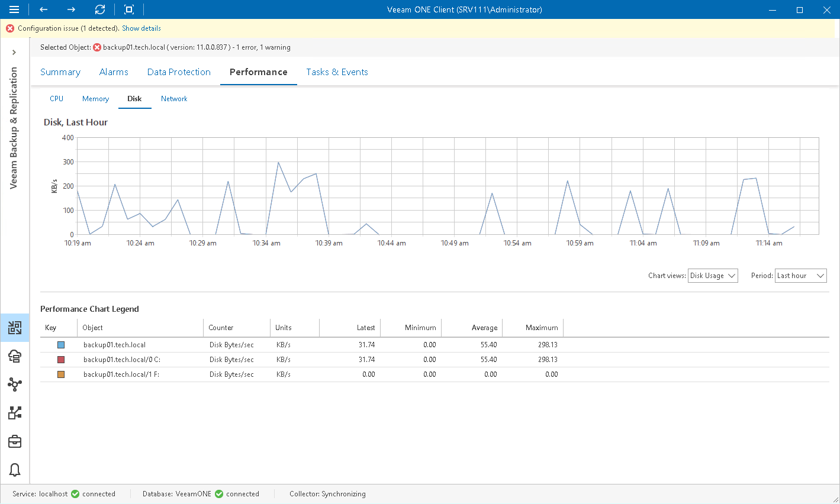Screen dimensions: 840x504
Task: Show the Network performance chart
Action: click(174, 99)
